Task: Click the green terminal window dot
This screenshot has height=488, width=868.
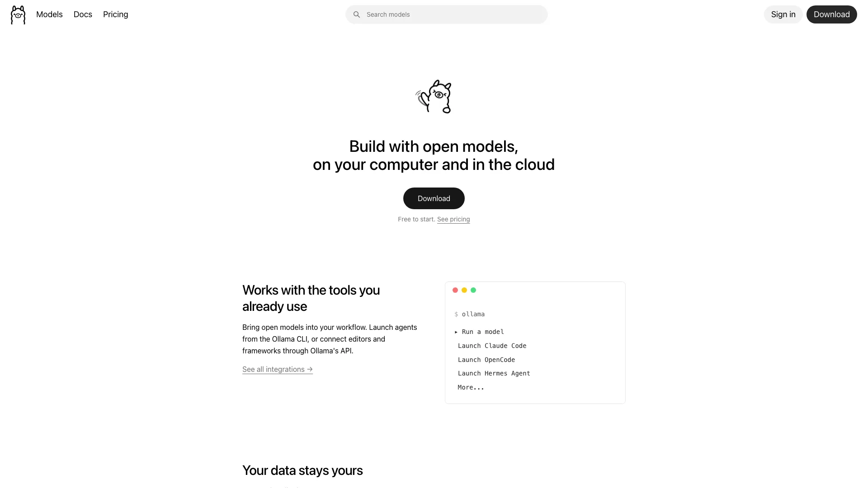Action: 473,290
